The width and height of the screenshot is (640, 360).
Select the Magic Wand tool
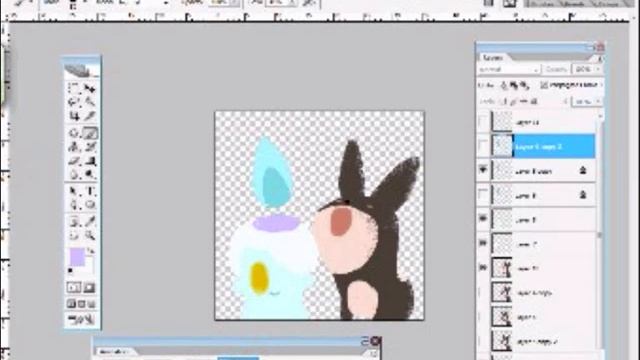(90, 102)
